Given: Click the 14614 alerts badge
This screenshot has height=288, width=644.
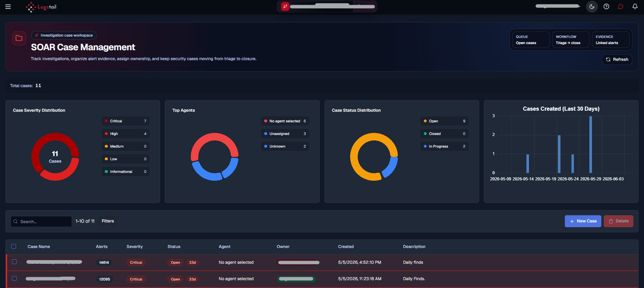Looking at the screenshot, I should (104, 262).
